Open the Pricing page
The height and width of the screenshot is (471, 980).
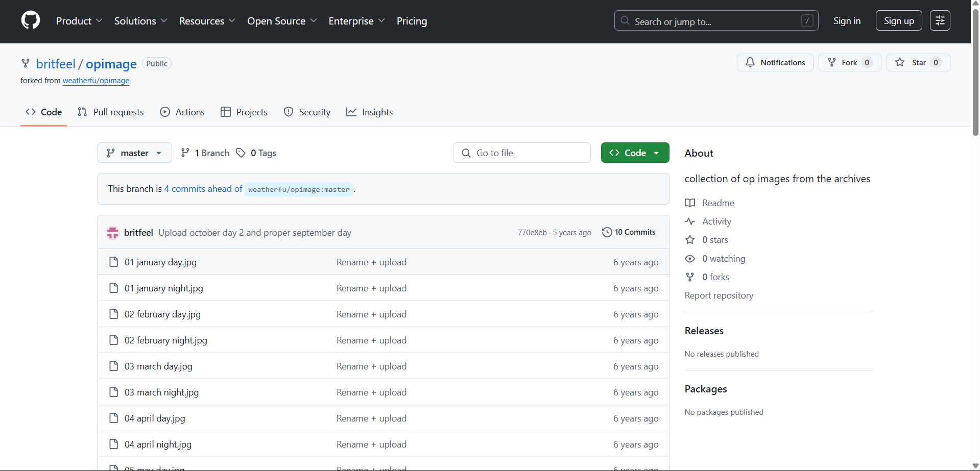point(412,21)
